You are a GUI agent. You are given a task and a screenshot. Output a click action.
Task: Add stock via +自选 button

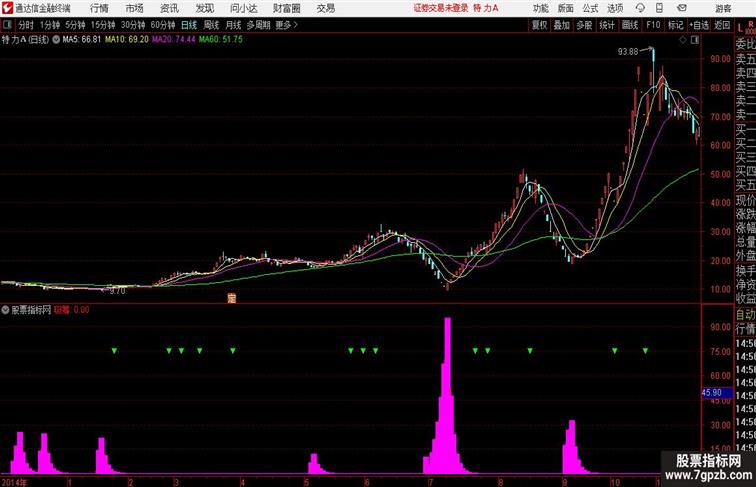699,25
